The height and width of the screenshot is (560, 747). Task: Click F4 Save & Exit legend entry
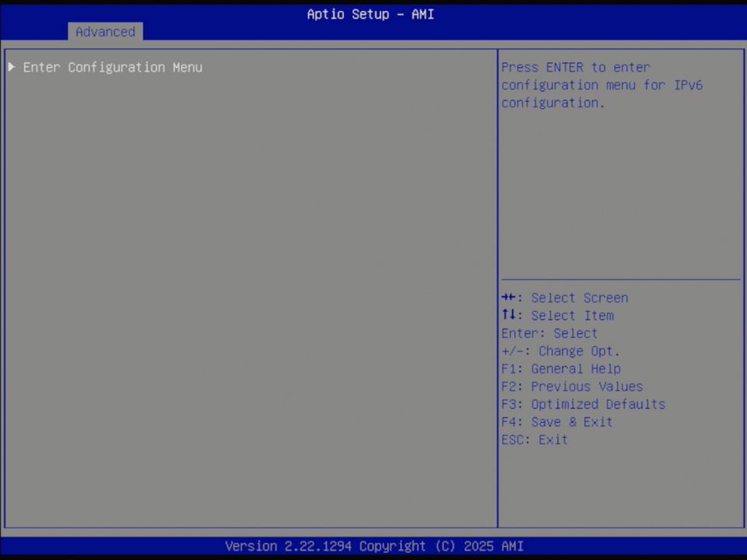coord(556,422)
